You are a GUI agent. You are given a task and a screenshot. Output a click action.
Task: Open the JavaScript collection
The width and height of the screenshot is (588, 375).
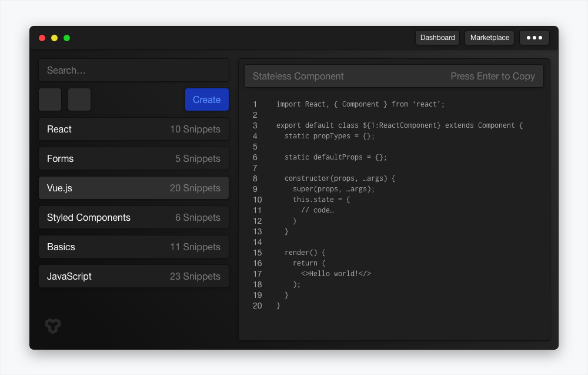[134, 276]
